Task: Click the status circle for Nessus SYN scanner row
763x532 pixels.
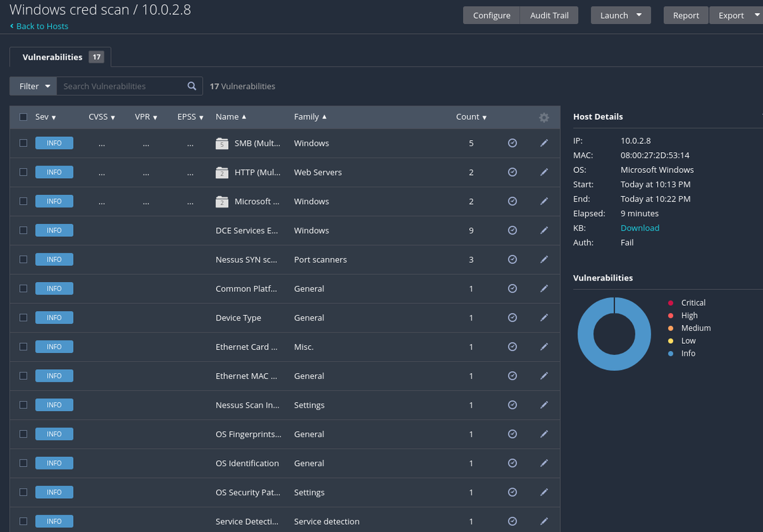Action: click(x=512, y=259)
